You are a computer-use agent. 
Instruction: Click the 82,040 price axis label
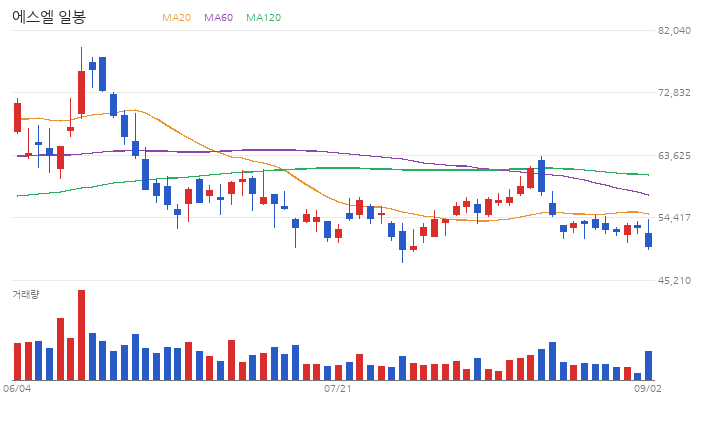tap(674, 30)
